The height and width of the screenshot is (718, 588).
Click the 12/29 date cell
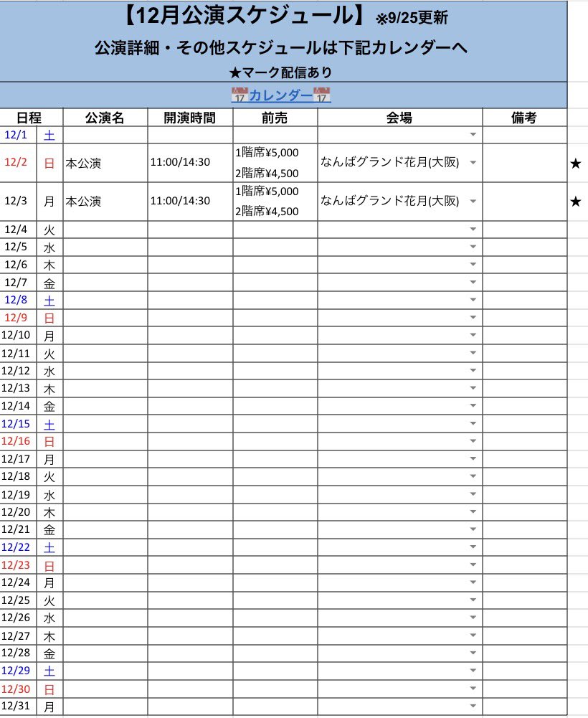click(17, 671)
